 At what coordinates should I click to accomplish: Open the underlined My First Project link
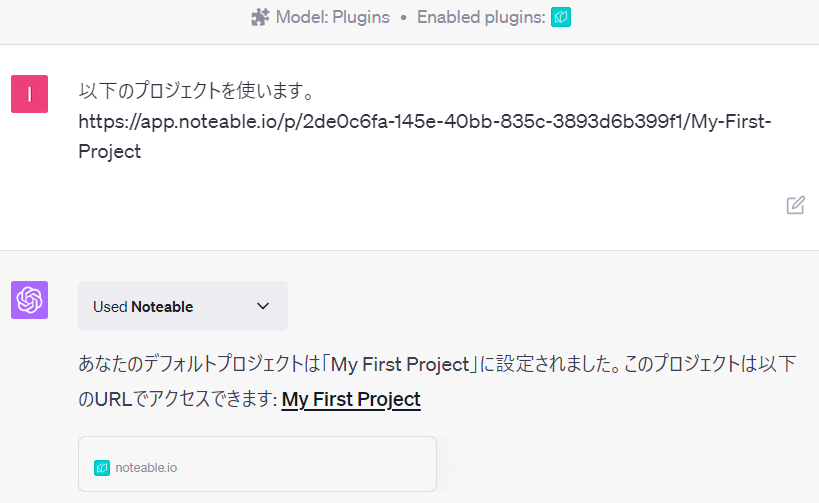(x=351, y=399)
